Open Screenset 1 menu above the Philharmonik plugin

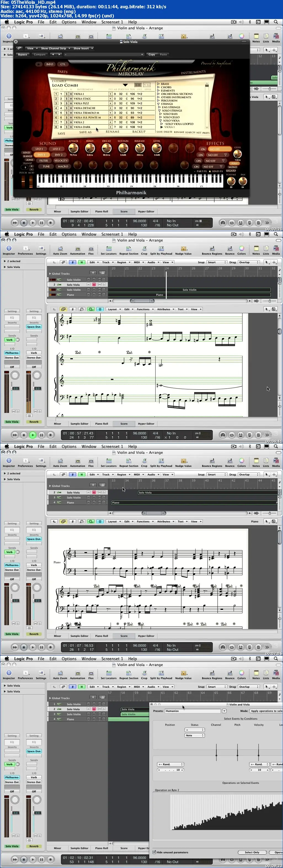pyautogui.click(x=112, y=22)
